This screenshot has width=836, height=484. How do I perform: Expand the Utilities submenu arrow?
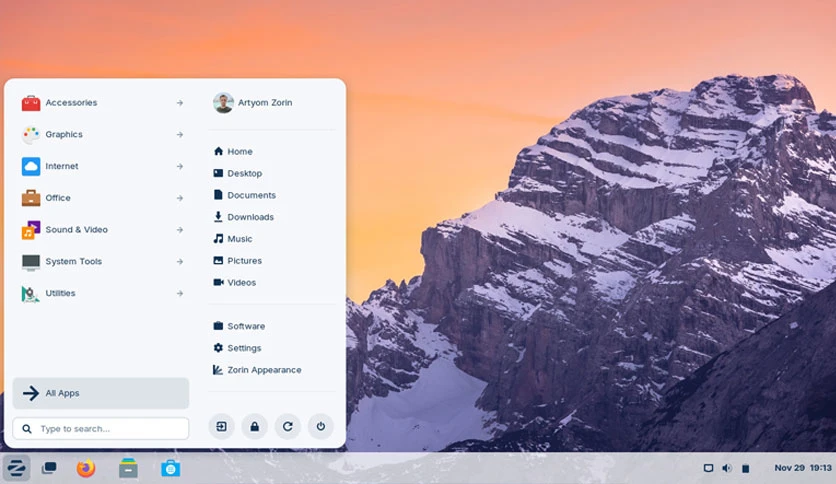click(x=180, y=294)
